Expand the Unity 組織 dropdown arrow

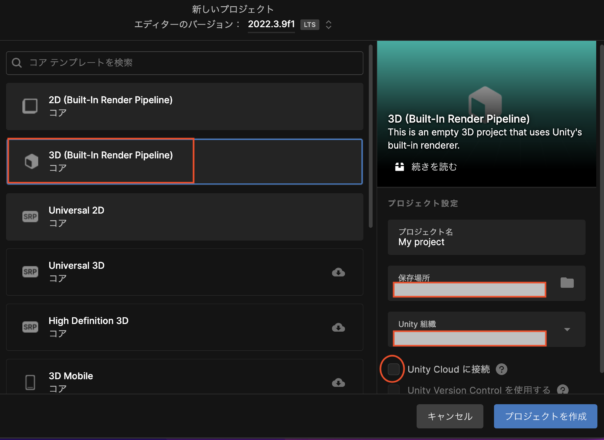[x=567, y=329]
